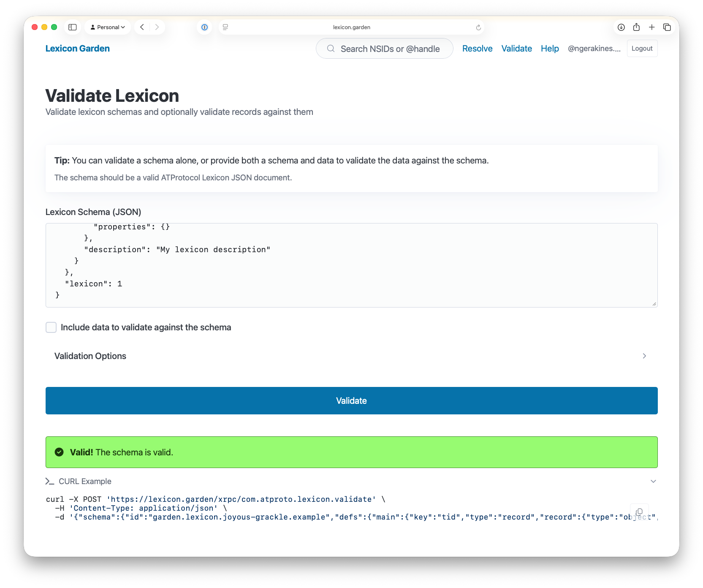
Task: Open the Resolve page in navigation
Action: click(x=477, y=49)
